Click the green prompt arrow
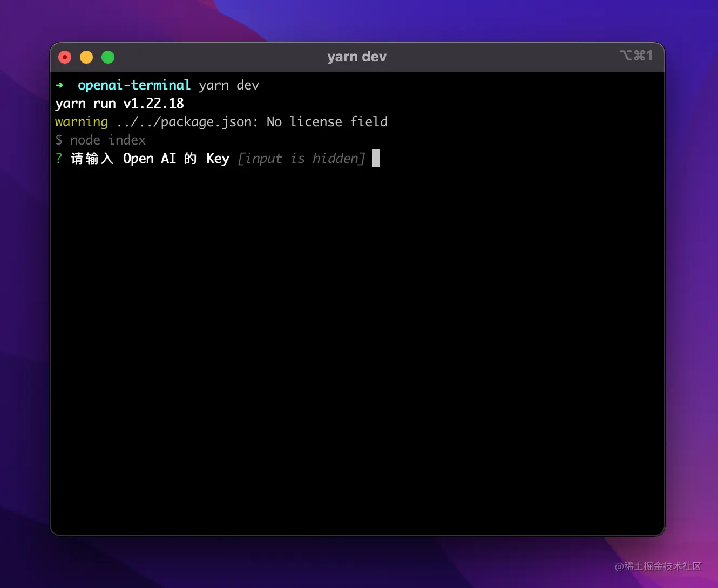718x588 pixels. point(59,85)
